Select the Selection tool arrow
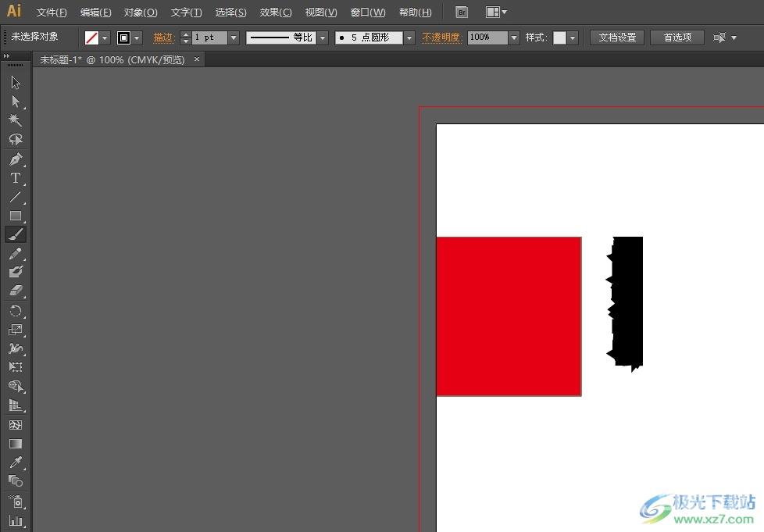764x532 pixels. (16, 82)
